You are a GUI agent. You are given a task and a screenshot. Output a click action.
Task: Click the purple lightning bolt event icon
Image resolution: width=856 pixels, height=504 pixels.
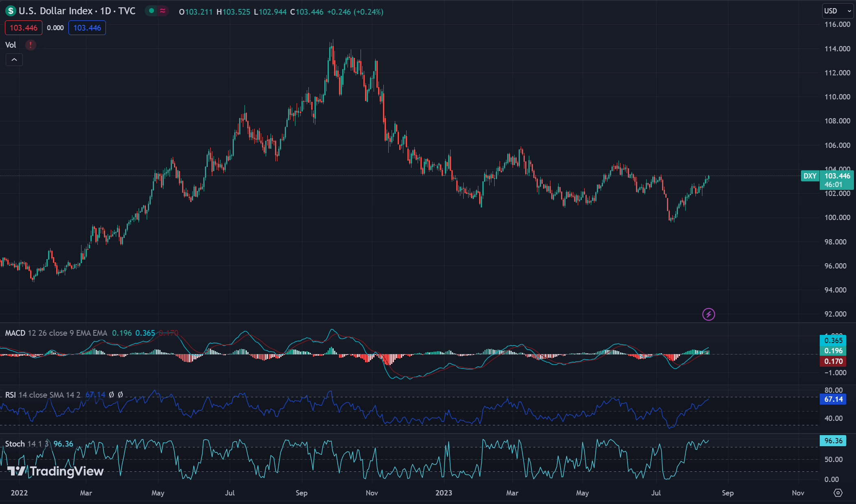tap(709, 314)
